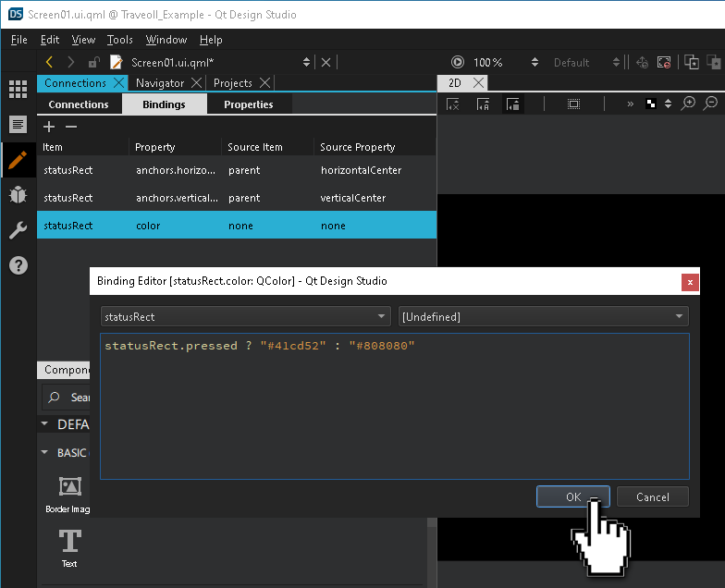Open Help mode question mark icon
725x588 pixels.
(x=18, y=265)
